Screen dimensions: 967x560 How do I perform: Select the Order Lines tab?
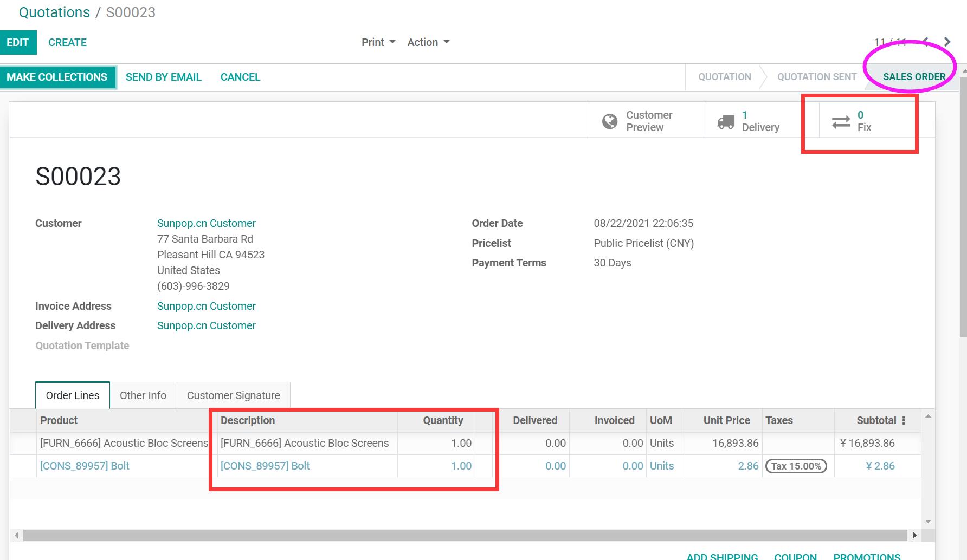pos(73,395)
